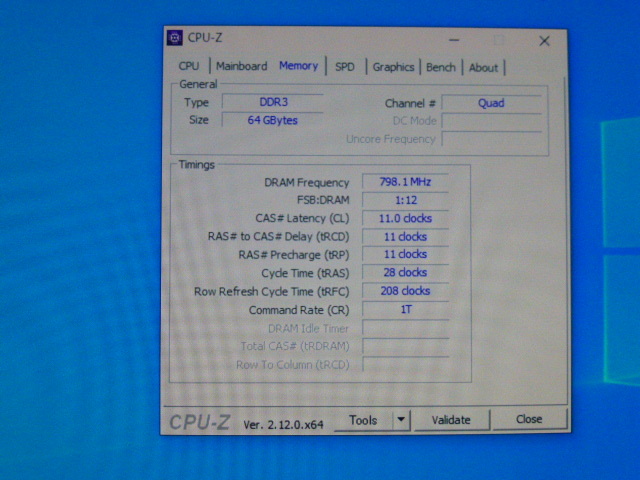This screenshot has width=640, height=480.
Task: Expand the Tools dropdown arrow
Action: tap(401, 420)
